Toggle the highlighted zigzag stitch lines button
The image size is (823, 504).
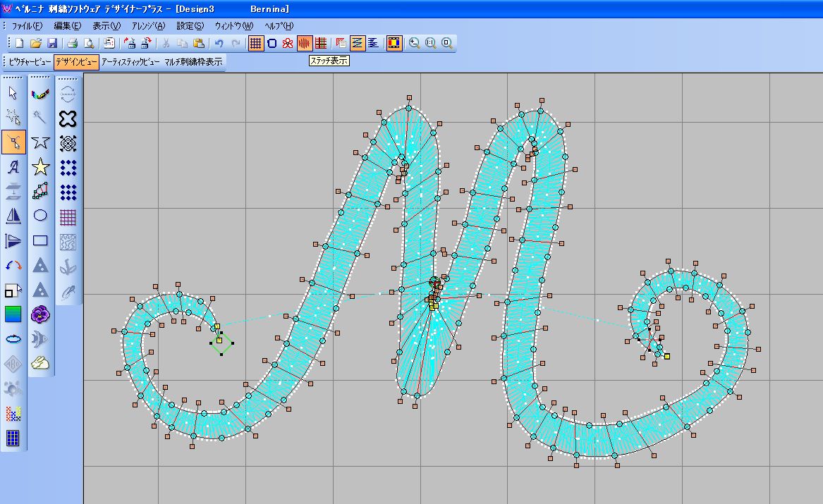(x=358, y=43)
